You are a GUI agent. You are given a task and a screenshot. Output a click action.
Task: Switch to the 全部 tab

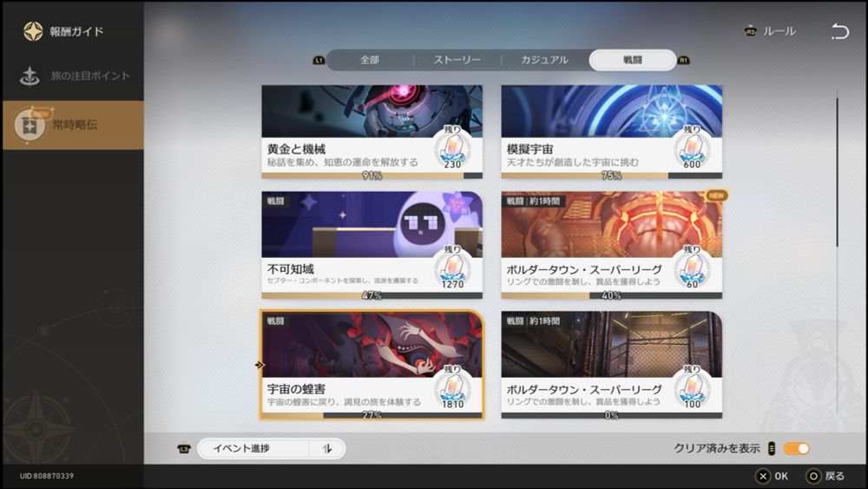coord(370,60)
